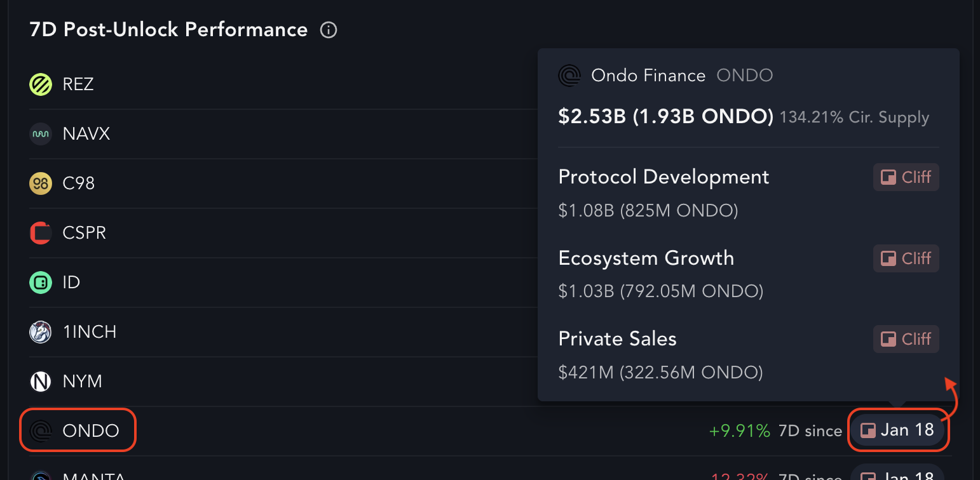Click the 7D Post-Unlock Performance heading
Screen dimensions: 980x480
click(x=169, y=30)
